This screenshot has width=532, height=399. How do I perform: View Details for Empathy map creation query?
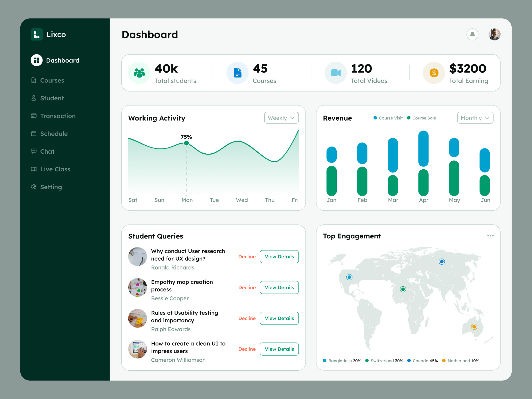coord(279,288)
